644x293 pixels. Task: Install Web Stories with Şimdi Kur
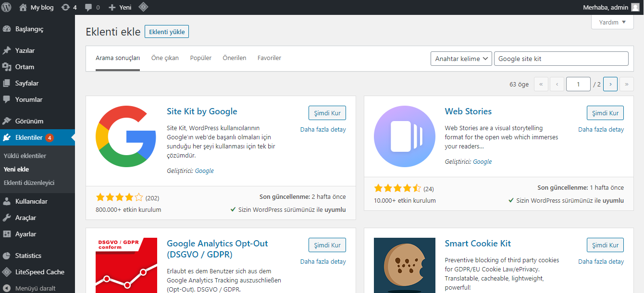[605, 113]
